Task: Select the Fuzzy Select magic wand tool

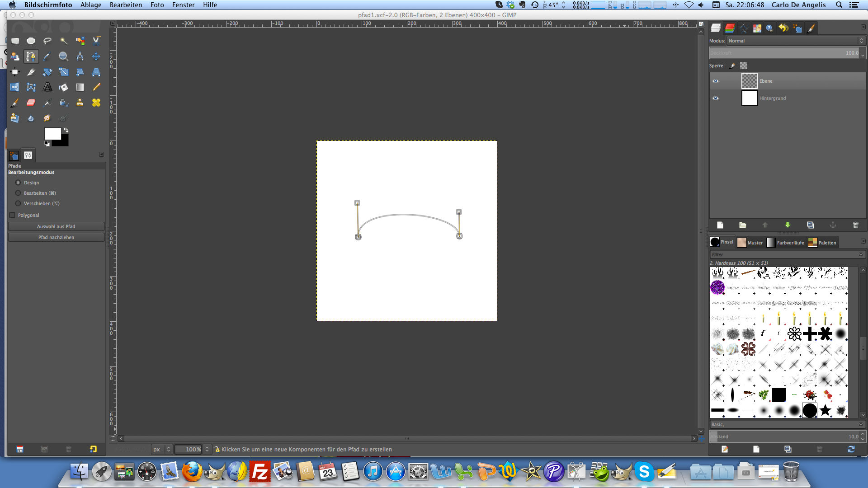Action: (64, 41)
